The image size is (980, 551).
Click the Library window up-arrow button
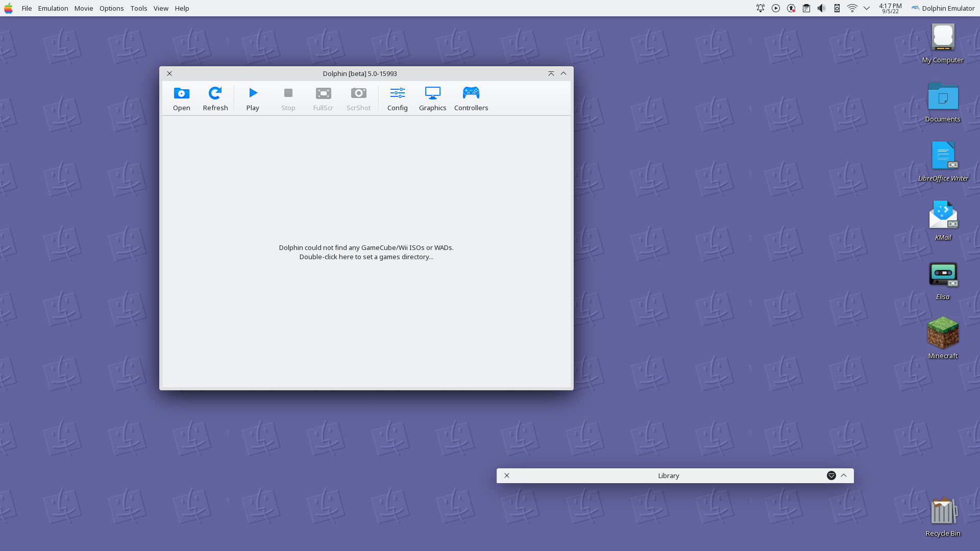tap(844, 475)
